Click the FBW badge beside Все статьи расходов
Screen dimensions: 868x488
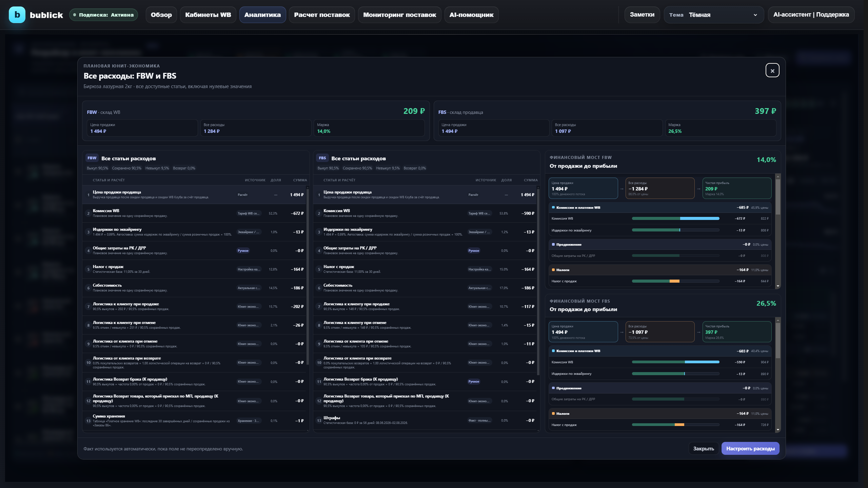(92, 158)
